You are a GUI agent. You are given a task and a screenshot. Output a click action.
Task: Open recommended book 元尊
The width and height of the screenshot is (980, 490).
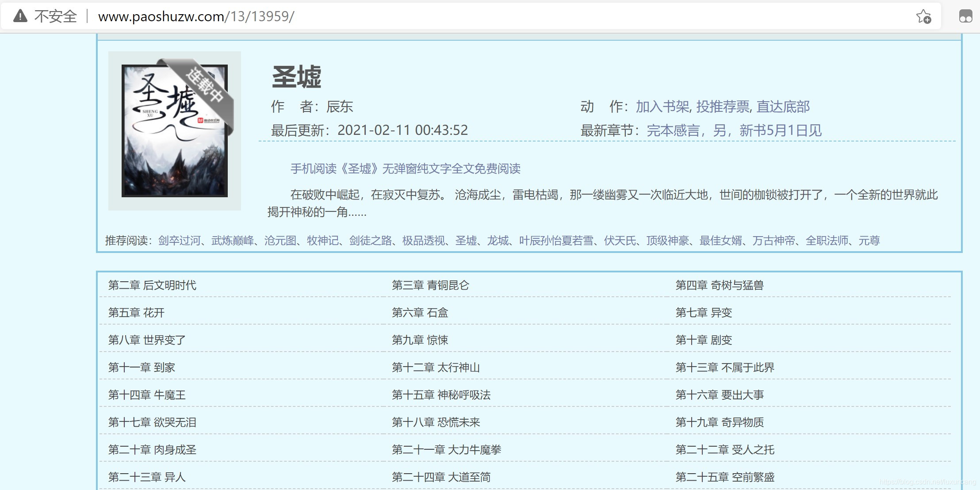869,241
